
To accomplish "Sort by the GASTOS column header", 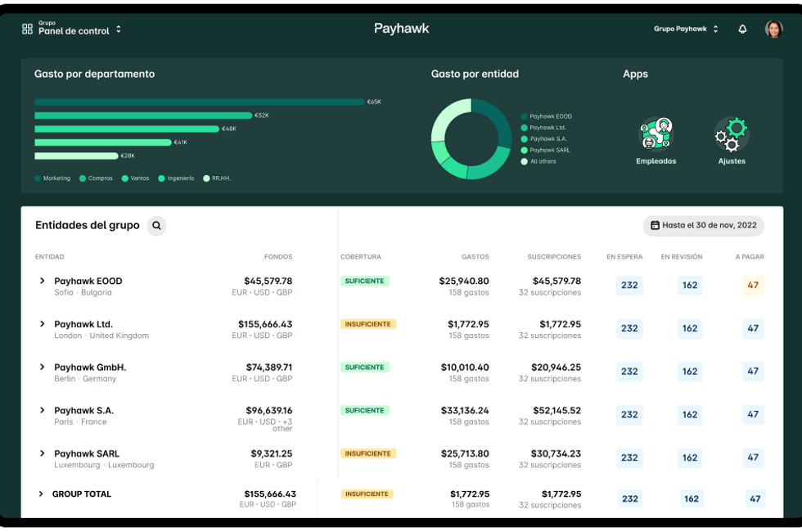I will coord(475,257).
